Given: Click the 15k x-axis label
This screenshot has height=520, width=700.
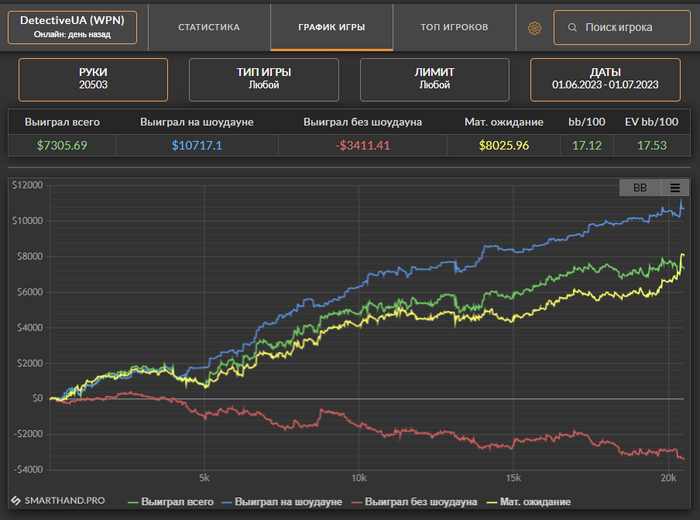Looking at the screenshot, I should 513,478.
